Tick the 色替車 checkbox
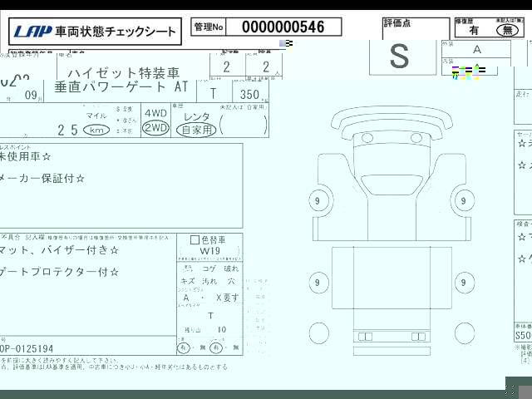 (195, 240)
